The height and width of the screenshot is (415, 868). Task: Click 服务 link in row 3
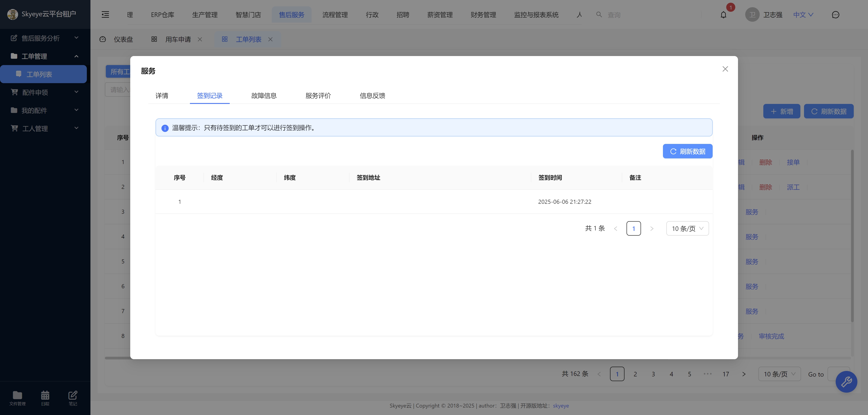(x=751, y=212)
